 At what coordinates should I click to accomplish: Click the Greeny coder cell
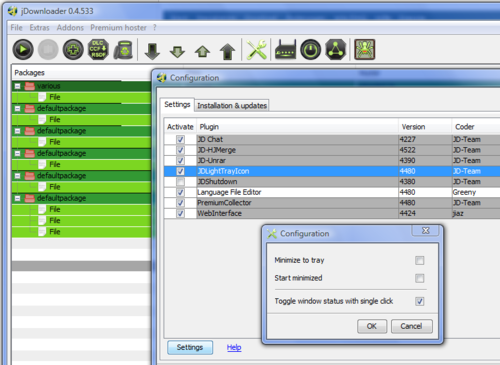point(476,192)
